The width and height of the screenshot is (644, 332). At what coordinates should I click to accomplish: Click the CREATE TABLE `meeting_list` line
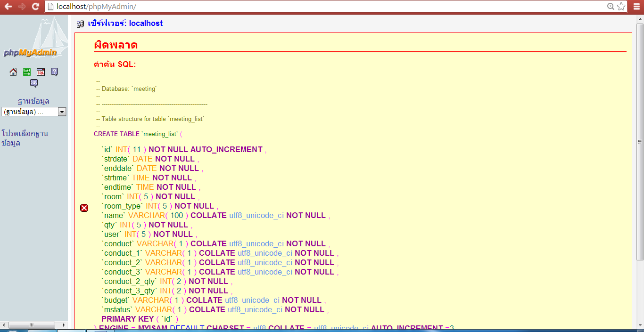click(138, 134)
